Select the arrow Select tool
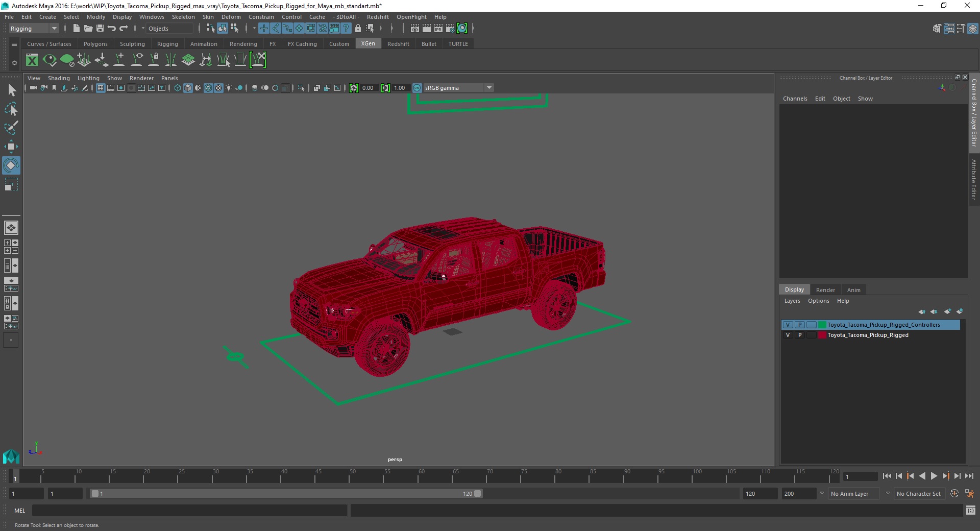This screenshot has width=980, height=531. [x=11, y=90]
